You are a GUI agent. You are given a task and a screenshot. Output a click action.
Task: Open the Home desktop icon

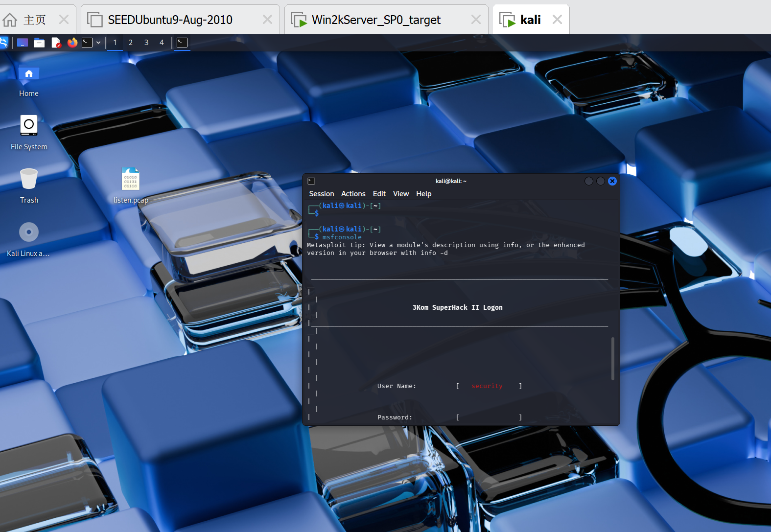(29, 80)
